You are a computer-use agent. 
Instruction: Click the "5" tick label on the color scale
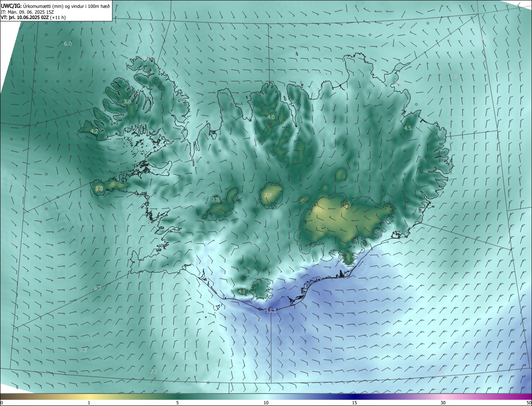tap(177, 403)
